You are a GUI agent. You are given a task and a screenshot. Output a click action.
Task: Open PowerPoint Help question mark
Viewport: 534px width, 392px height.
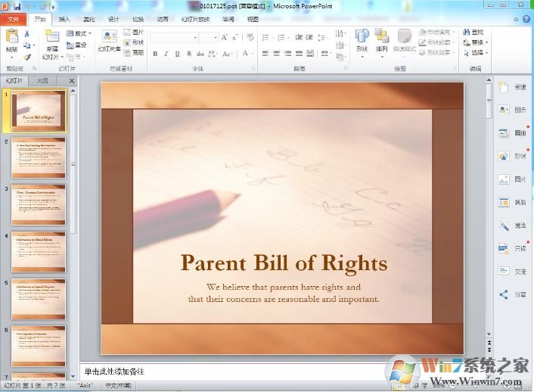[526, 19]
